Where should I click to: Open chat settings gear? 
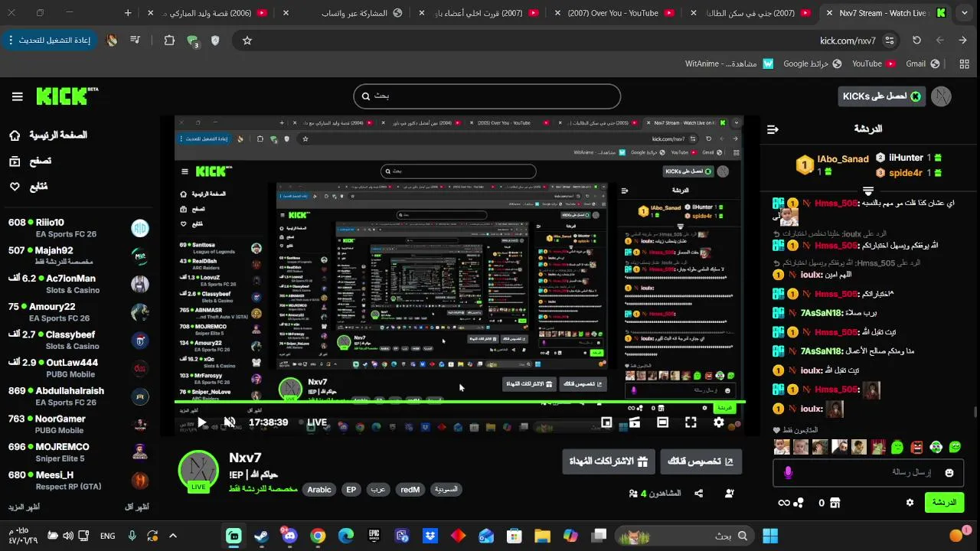tap(910, 503)
